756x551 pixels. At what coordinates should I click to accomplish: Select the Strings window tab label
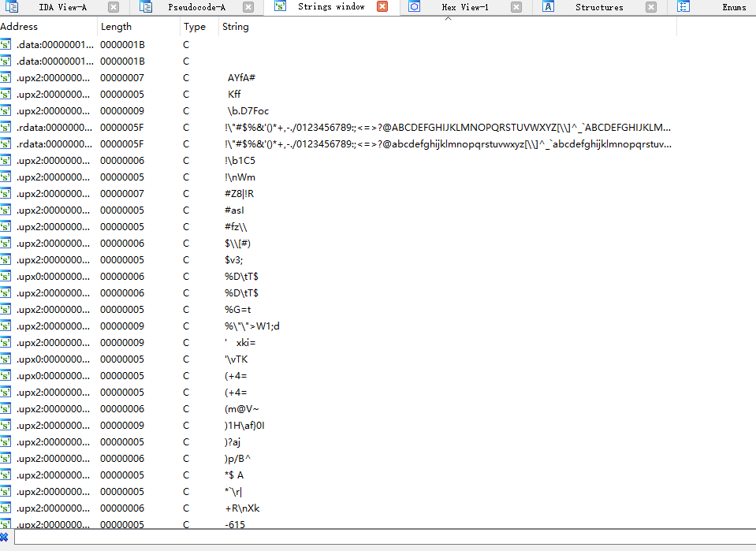pos(331,7)
